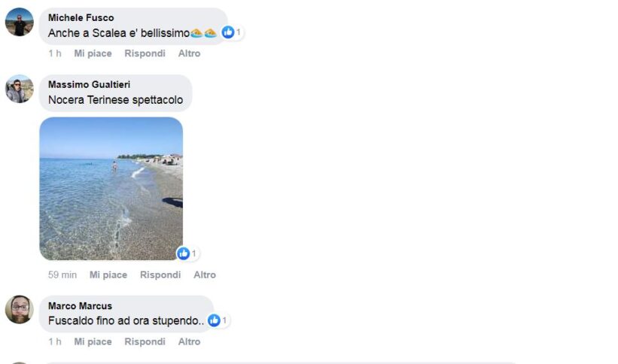Open Altro options for Marco Marcus's comment
This screenshot has height=364, width=618.
click(x=189, y=342)
